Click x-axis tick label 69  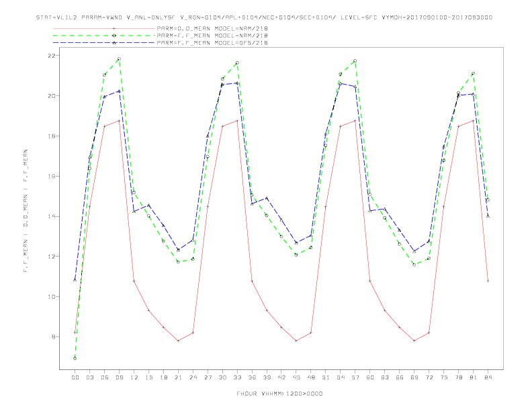[x=414, y=377]
